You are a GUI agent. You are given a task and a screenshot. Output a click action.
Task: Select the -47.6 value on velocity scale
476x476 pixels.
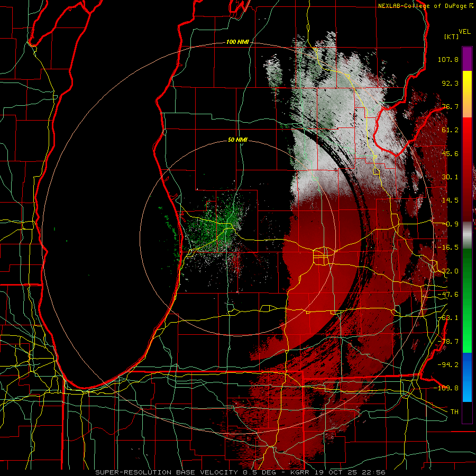(x=448, y=295)
